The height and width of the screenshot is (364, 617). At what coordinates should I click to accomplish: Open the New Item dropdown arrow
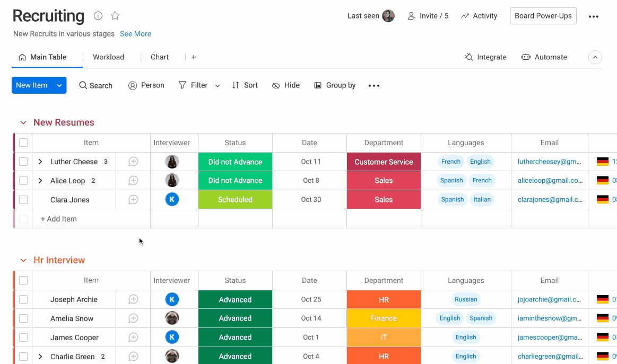[x=59, y=85]
